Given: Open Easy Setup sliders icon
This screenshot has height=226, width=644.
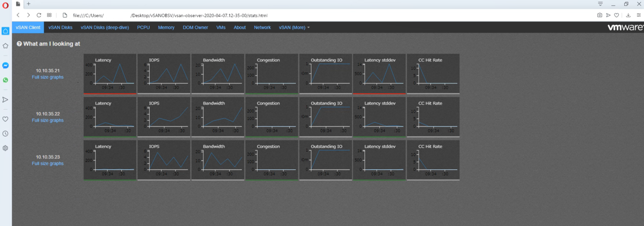Looking at the screenshot, I should pyautogui.click(x=638, y=15).
